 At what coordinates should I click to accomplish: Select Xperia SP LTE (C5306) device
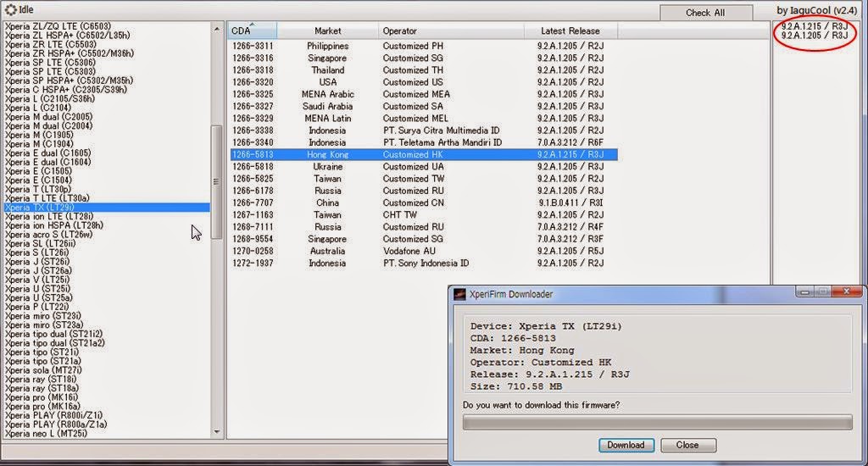point(50,63)
